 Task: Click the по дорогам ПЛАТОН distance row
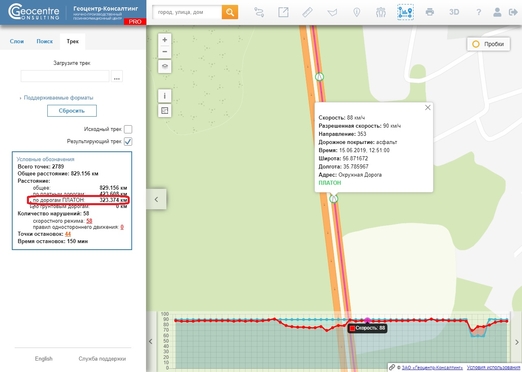78,200
